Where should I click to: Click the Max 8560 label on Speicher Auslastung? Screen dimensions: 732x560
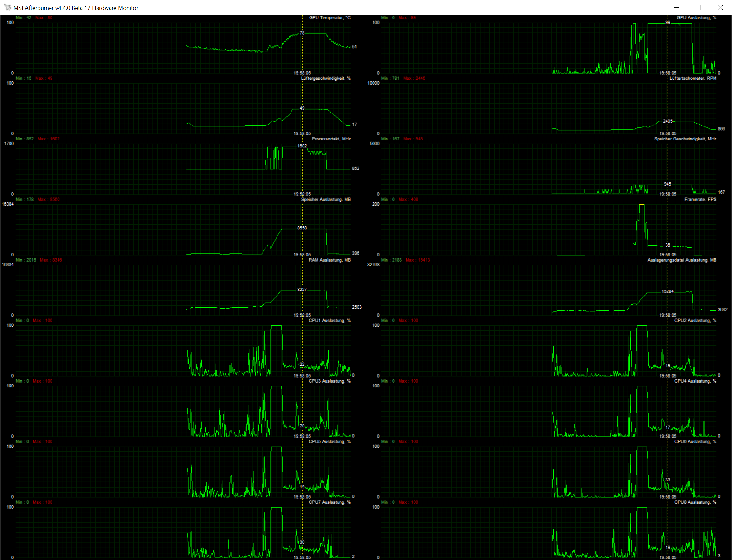pyautogui.click(x=49, y=199)
